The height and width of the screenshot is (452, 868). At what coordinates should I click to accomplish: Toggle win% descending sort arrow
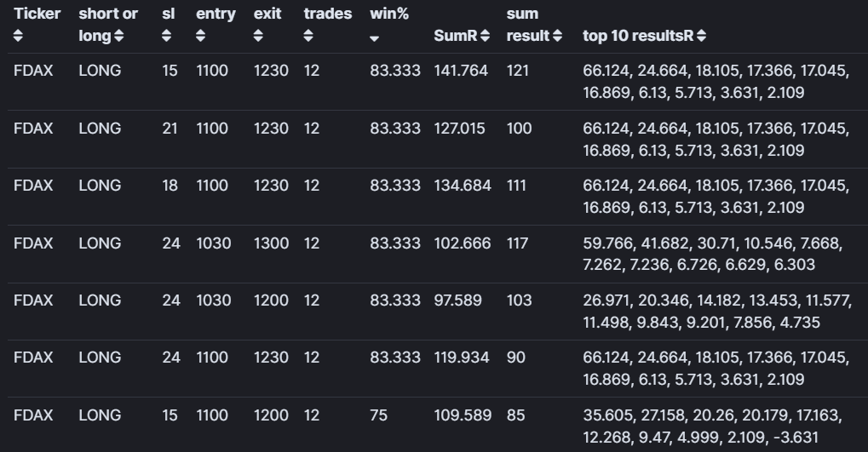coord(374,38)
